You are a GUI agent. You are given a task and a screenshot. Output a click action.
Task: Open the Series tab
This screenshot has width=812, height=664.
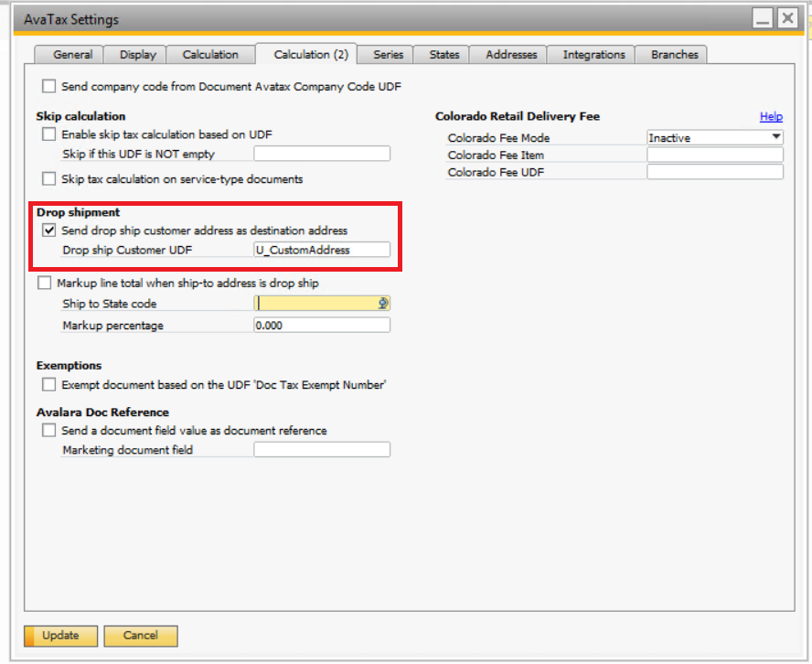386,54
